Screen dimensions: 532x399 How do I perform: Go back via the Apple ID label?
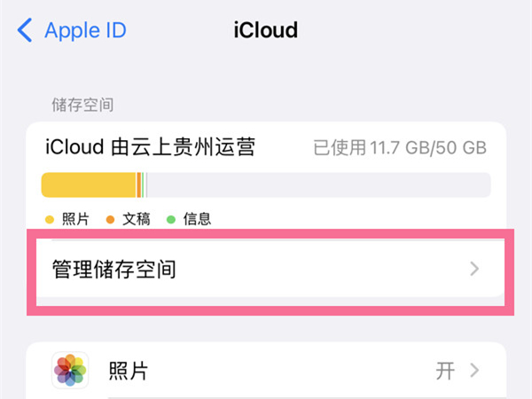pyautogui.click(x=85, y=31)
